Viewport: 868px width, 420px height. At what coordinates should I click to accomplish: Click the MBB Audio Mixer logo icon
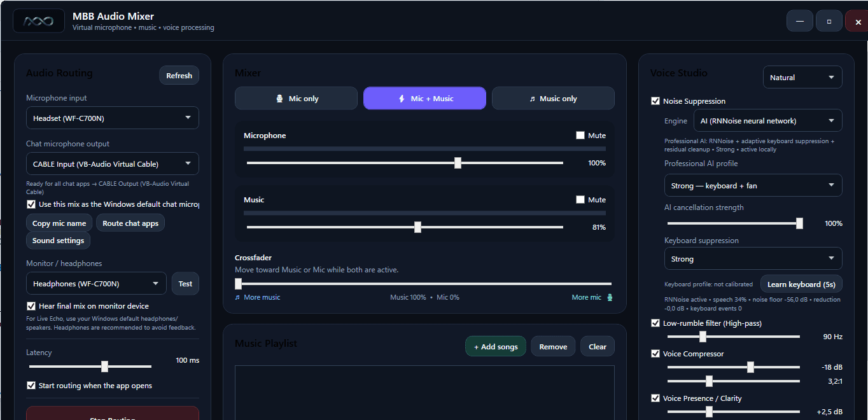click(x=39, y=21)
